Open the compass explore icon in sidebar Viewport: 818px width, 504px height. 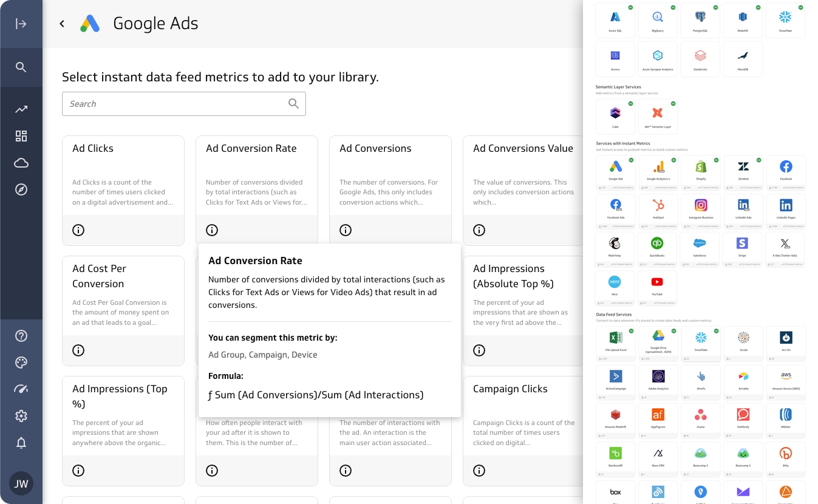point(21,189)
